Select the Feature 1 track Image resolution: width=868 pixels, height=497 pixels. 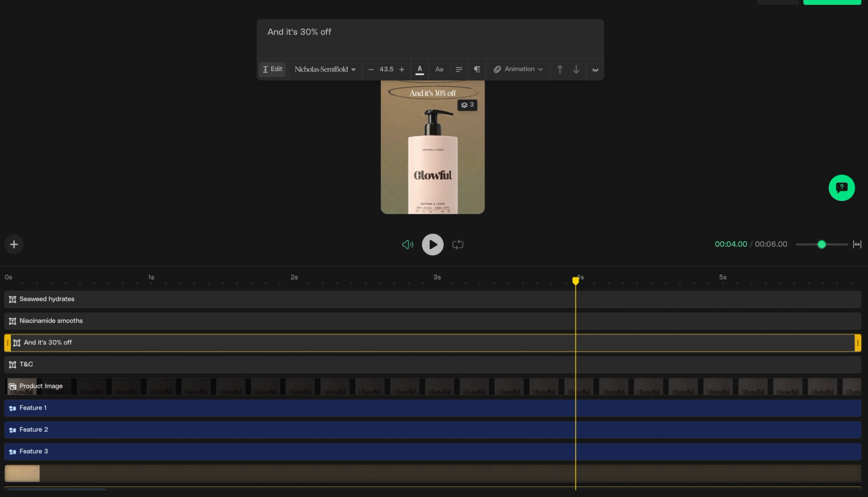(433, 408)
